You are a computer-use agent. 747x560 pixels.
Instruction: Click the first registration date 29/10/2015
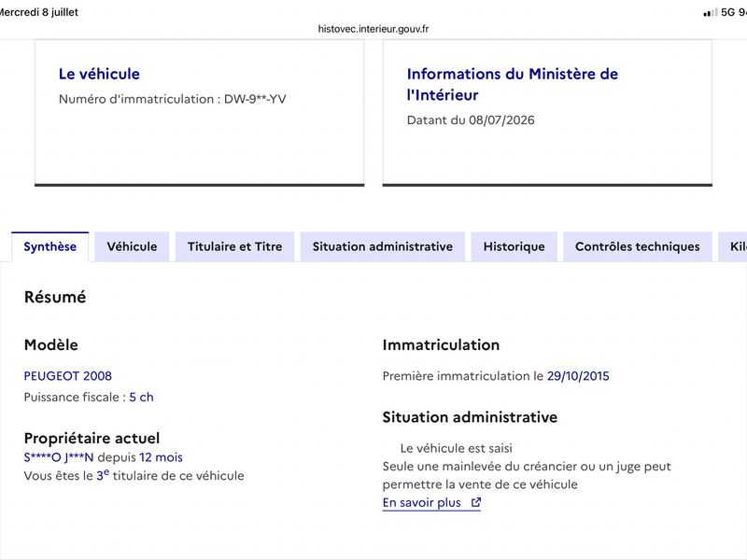pos(578,376)
